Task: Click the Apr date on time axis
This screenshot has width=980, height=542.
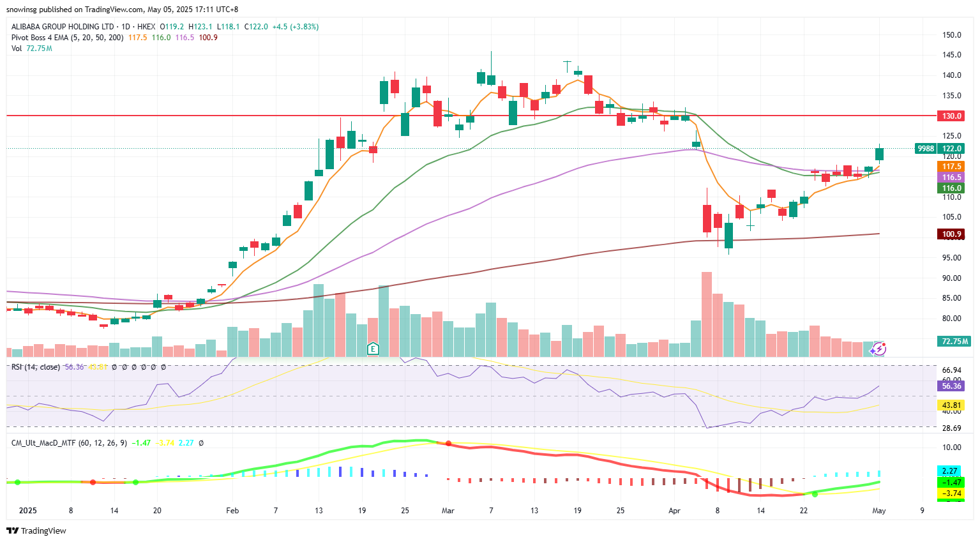Action: [x=675, y=511]
